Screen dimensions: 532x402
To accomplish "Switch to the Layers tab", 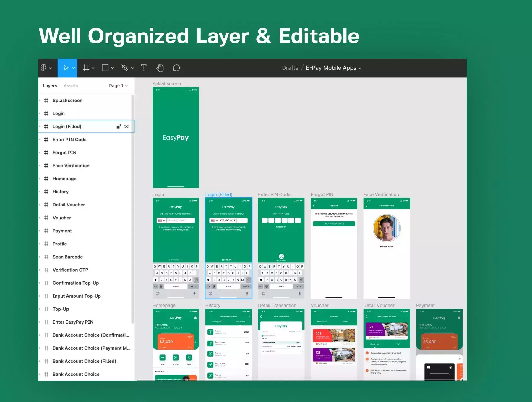I will coord(50,86).
